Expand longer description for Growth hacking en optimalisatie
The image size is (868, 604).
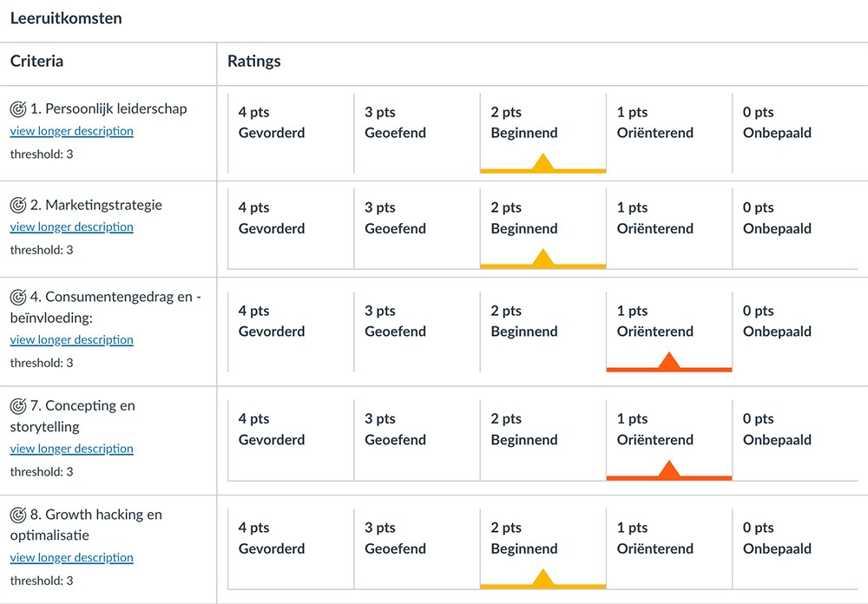[x=72, y=557]
